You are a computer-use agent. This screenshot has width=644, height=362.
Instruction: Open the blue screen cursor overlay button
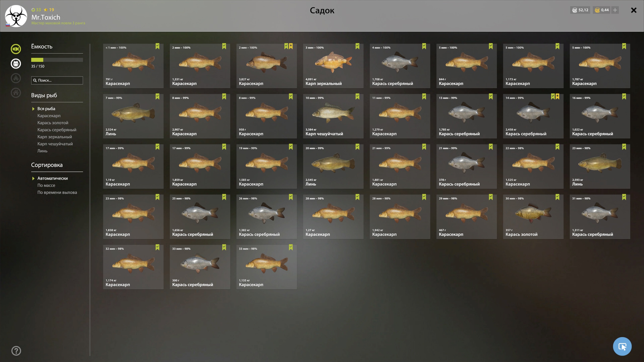622,346
